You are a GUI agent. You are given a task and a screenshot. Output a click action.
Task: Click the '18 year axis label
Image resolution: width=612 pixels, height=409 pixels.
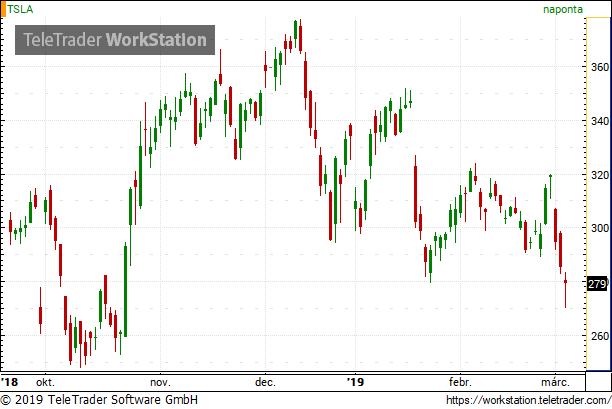[10, 382]
